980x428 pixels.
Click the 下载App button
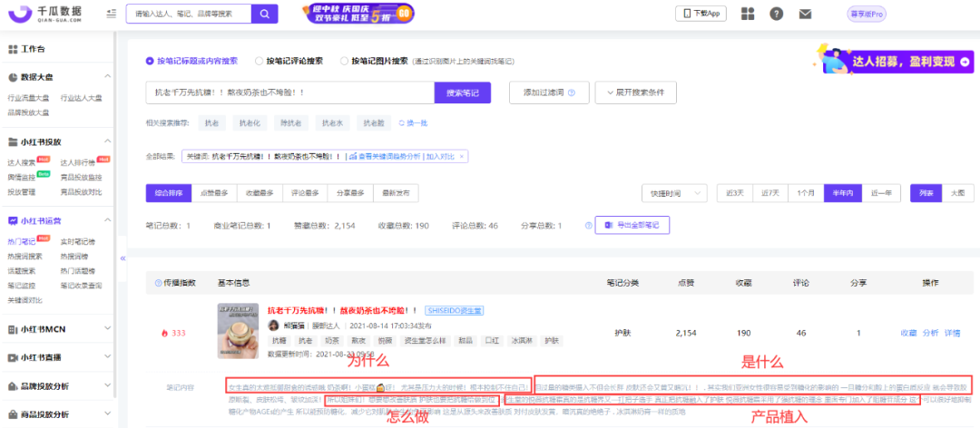701,13
